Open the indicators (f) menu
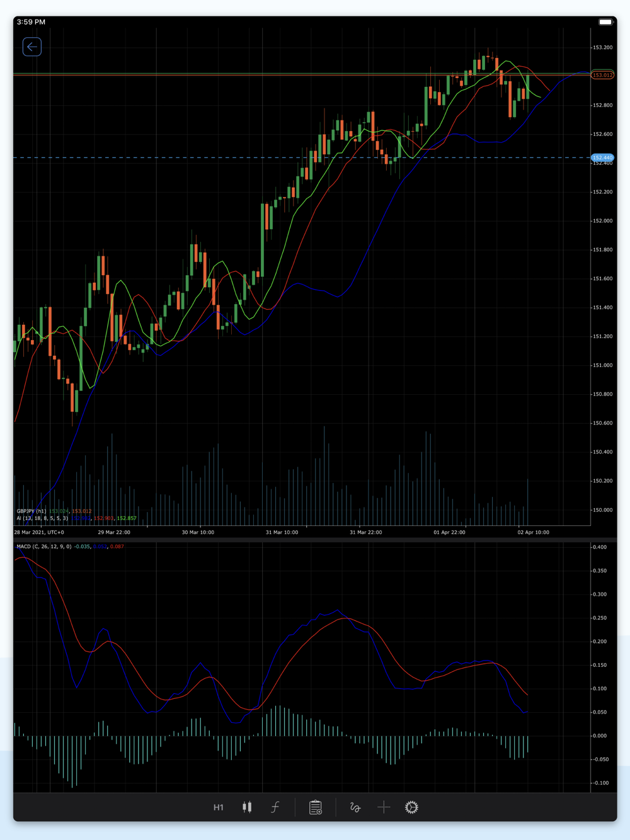This screenshot has width=630, height=840. [275, 807]
